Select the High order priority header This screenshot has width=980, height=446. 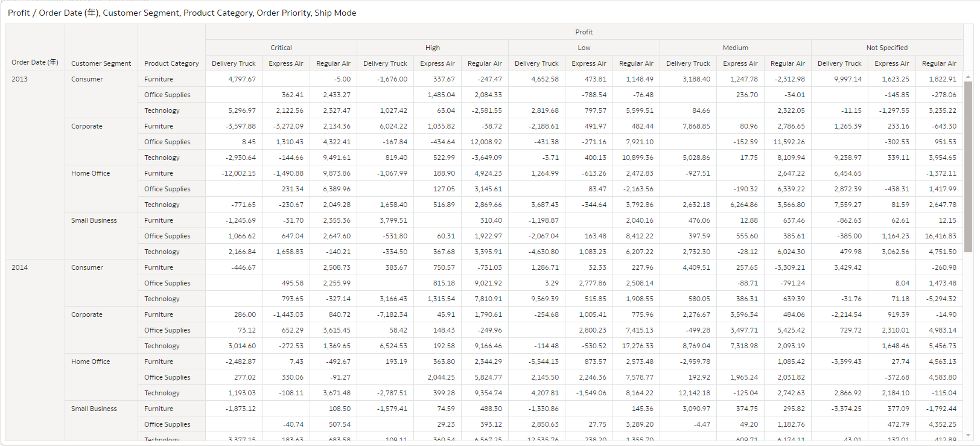[x=433, y=48]
